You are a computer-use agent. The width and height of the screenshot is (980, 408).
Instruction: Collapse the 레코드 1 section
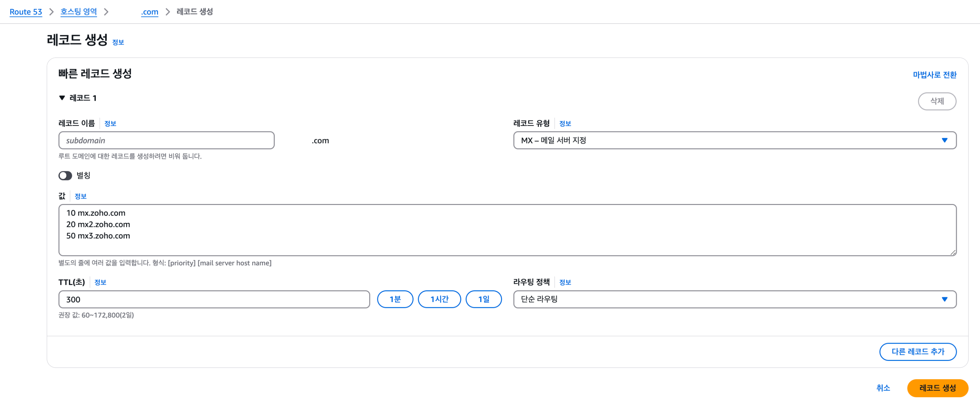[62, 98]
